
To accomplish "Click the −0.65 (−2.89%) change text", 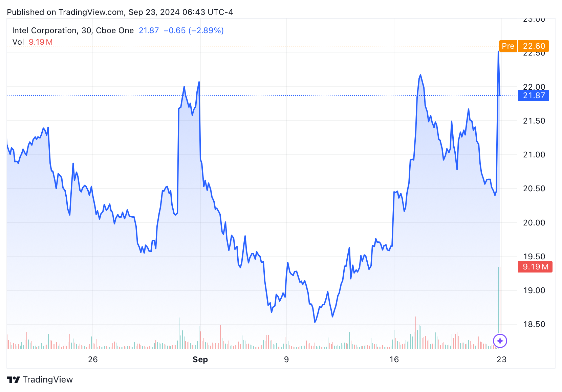I will 194,30.
